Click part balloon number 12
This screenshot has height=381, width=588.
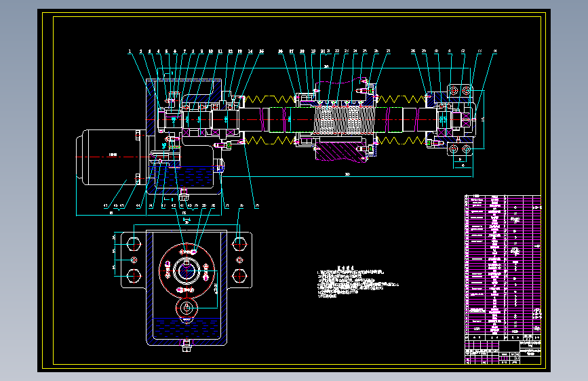coord(231,52)
